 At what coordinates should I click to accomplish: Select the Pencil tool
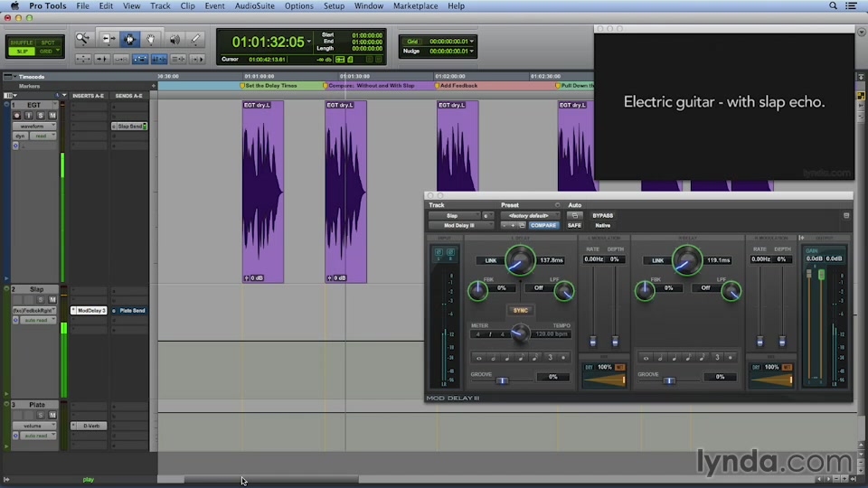pos(195,39)
